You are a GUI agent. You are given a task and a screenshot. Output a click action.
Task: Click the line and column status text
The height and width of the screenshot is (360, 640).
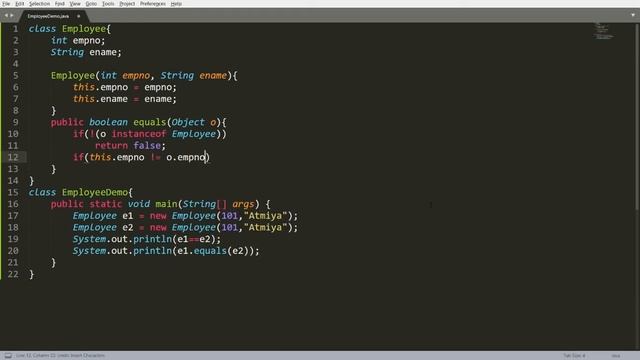(60, 356)
